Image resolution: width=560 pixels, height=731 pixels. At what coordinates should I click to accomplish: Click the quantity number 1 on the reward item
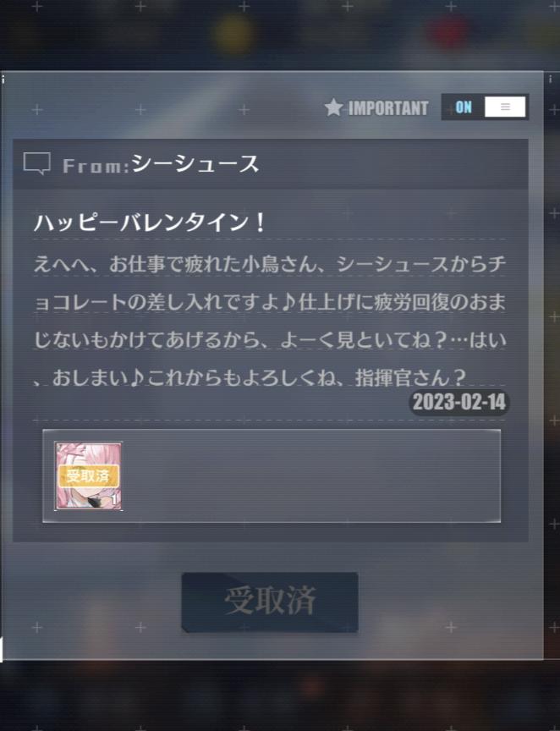click(x=113, y=500)
